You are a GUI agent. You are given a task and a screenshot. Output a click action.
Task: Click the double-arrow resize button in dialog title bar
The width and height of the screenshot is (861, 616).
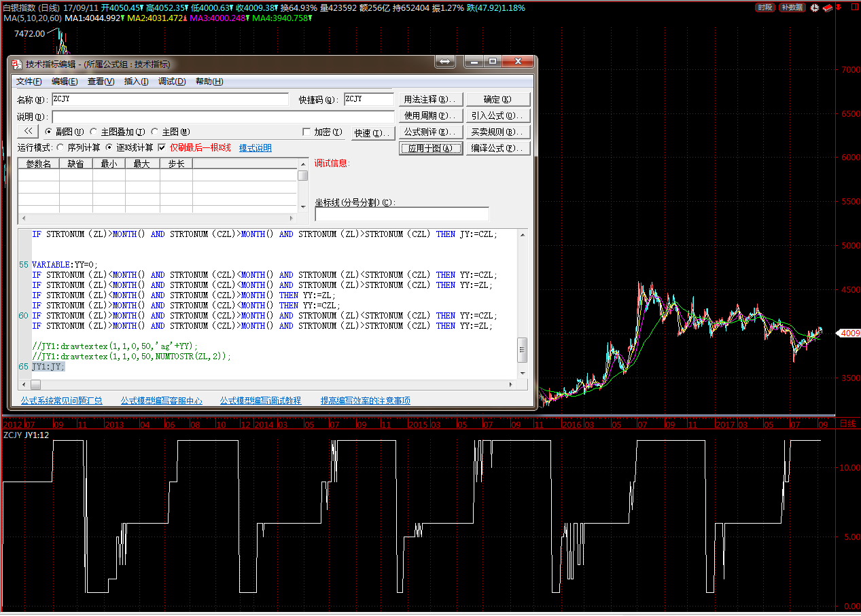pyautogui.click(x=444, y=62)
